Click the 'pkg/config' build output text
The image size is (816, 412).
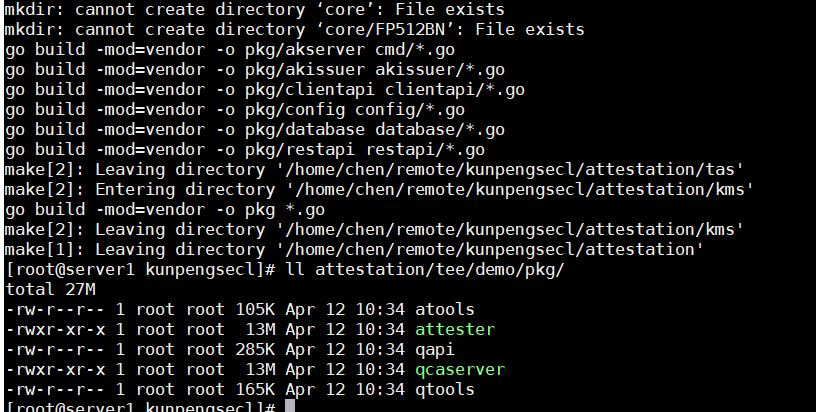tap(295, 109)
